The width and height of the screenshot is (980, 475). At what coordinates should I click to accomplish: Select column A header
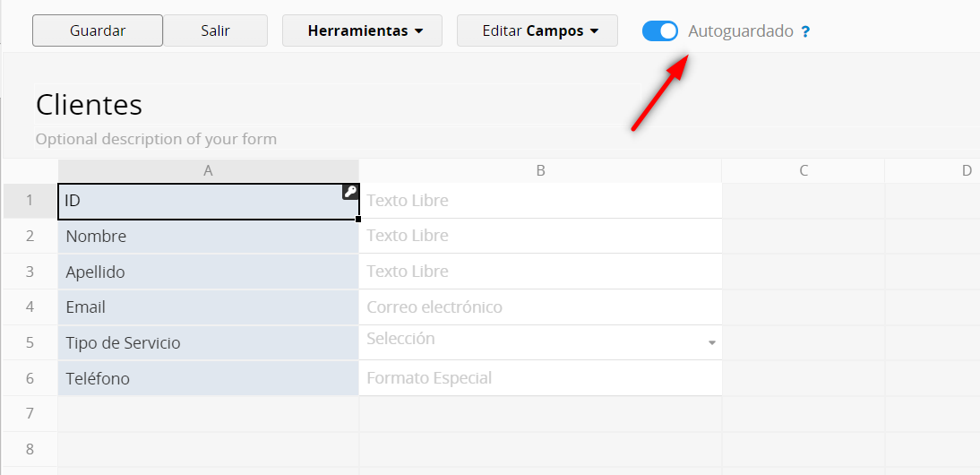pyautogui.click(x=208, y=170)
